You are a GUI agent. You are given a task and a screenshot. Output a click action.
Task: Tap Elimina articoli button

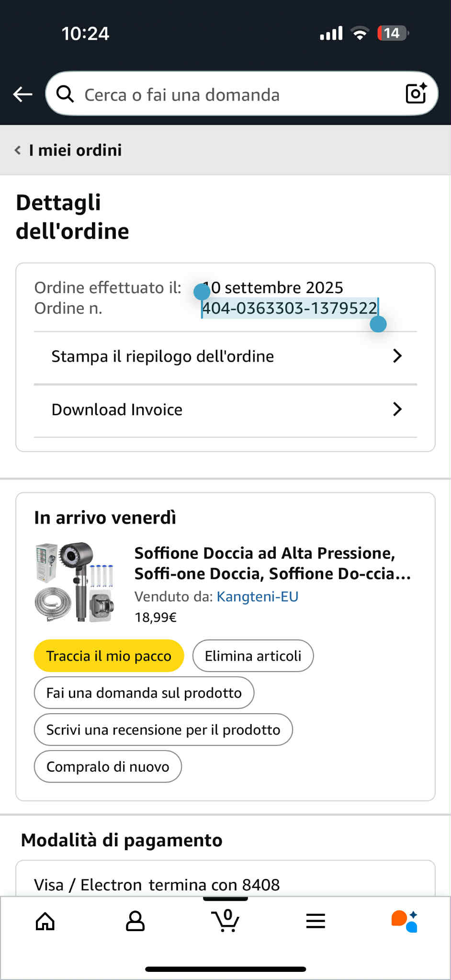pyautogui.click(x=253, y=656)
